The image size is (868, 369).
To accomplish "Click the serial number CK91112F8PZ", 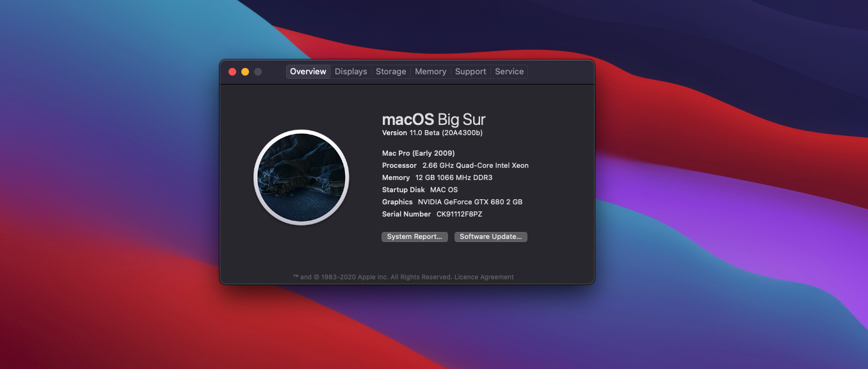I will (x=460, y=214).
